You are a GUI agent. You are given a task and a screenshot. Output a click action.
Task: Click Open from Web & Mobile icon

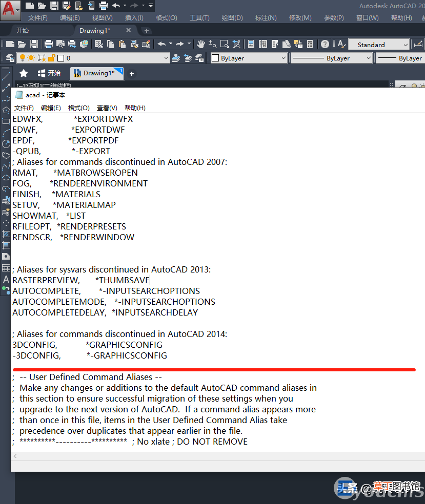click(x=79, y=6)
